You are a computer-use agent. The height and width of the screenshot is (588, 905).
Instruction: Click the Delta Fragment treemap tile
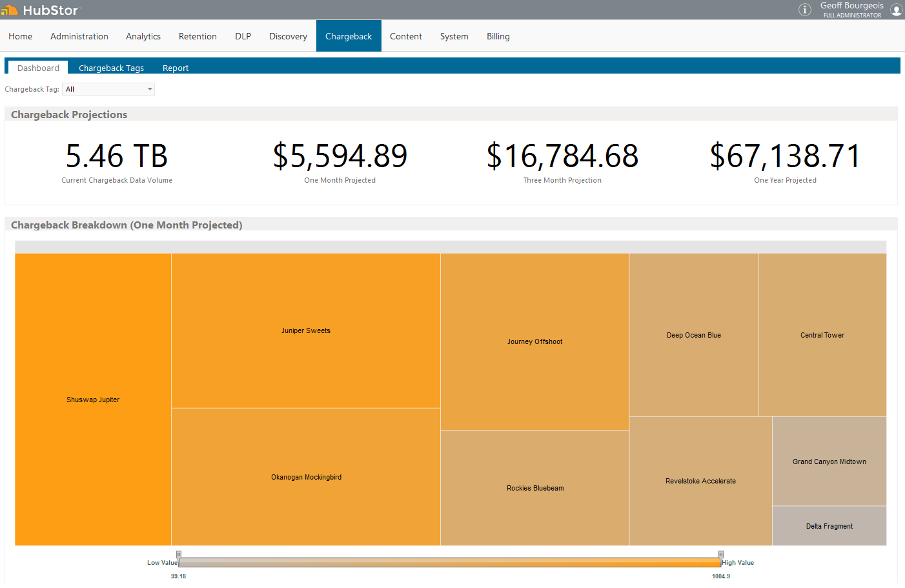tap(829, 526)
